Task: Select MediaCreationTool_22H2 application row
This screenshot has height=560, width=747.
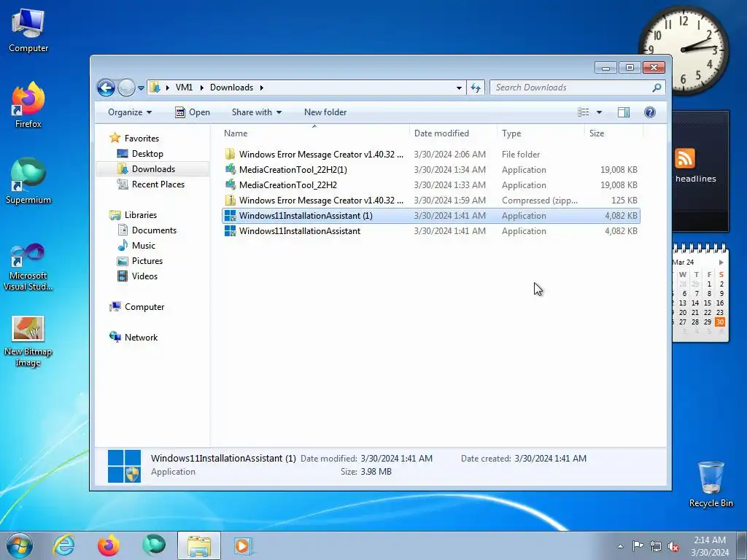Action: click(x=430, y=184)
